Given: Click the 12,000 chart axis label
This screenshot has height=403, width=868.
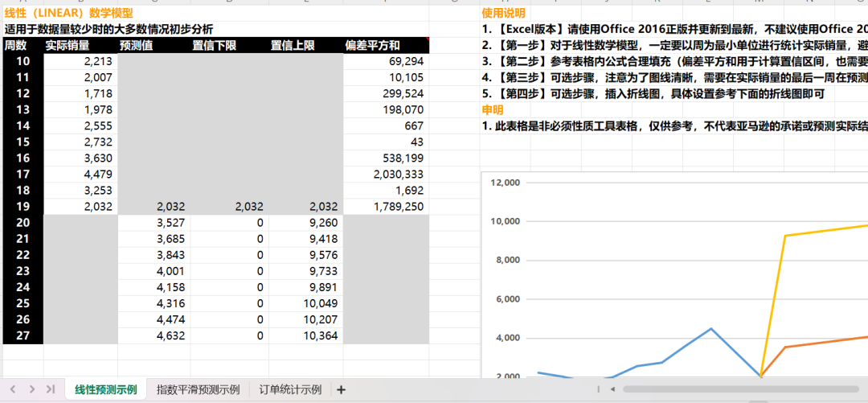Looking at the screenshot, I should pos(504,183).
